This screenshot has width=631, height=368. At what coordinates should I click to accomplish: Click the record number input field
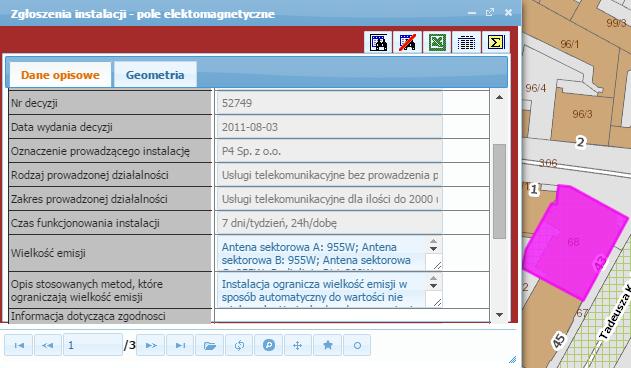pos(93,345)
